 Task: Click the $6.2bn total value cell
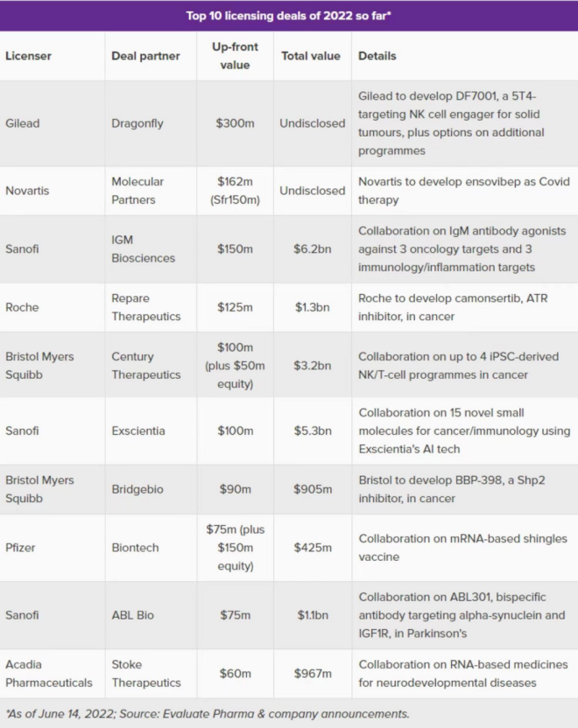(312, 249)
